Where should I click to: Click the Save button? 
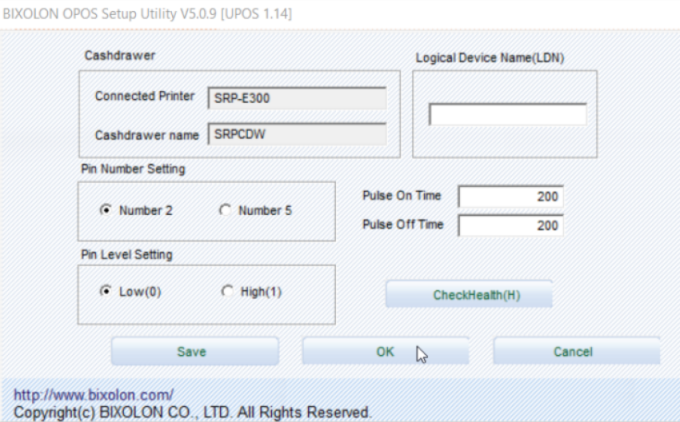click(x=195, y=351)
